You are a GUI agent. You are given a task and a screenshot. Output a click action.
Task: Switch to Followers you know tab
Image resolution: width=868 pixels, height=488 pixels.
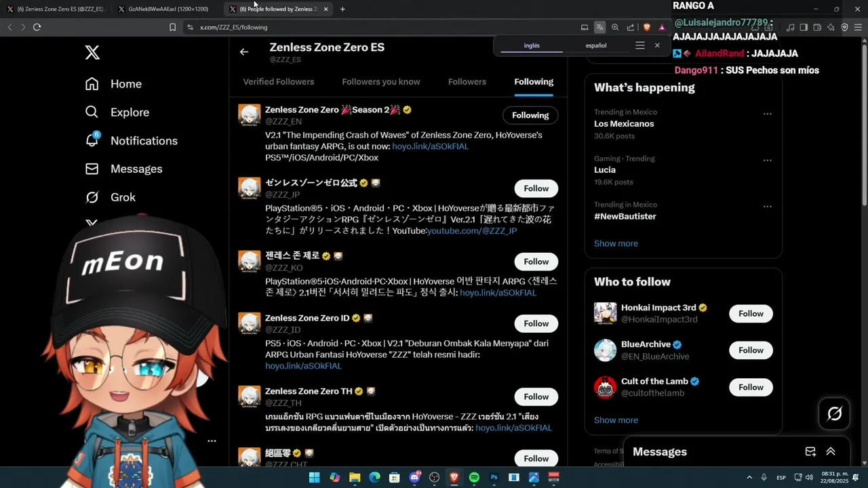pyautogui.click(x=381, y=82)
